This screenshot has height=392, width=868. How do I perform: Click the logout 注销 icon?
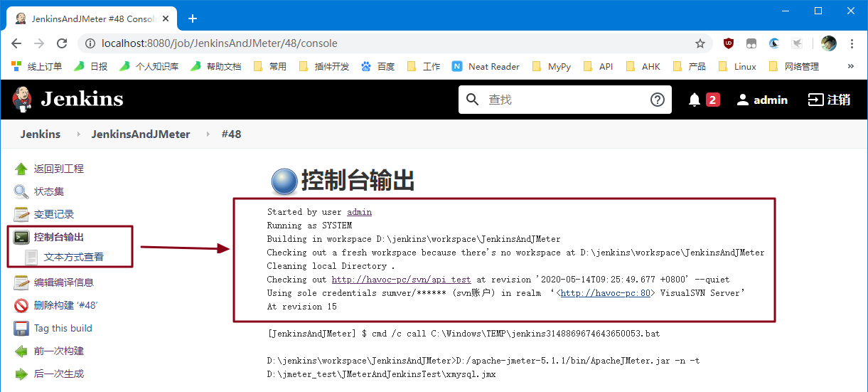tap(815, 100)
